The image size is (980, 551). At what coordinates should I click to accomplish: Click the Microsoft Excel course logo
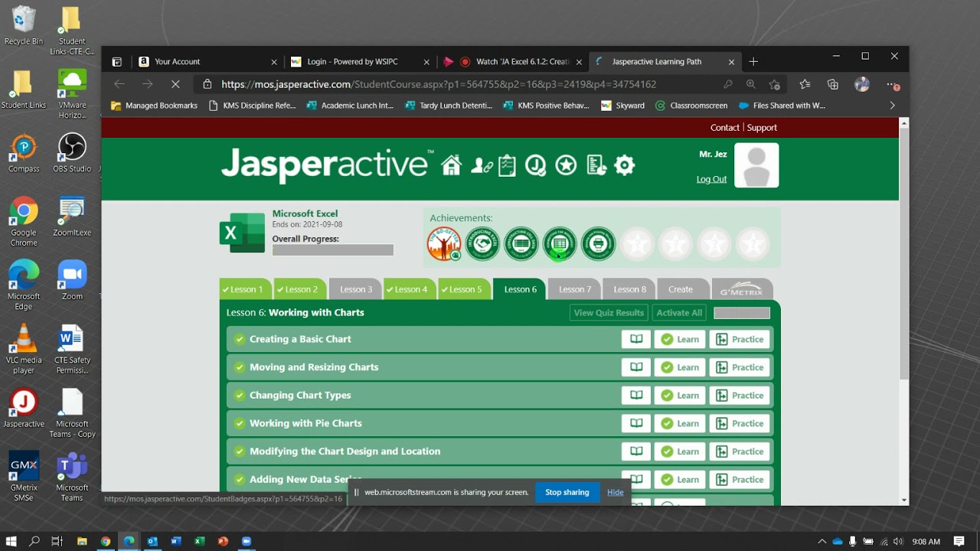[x=242, y=233]
